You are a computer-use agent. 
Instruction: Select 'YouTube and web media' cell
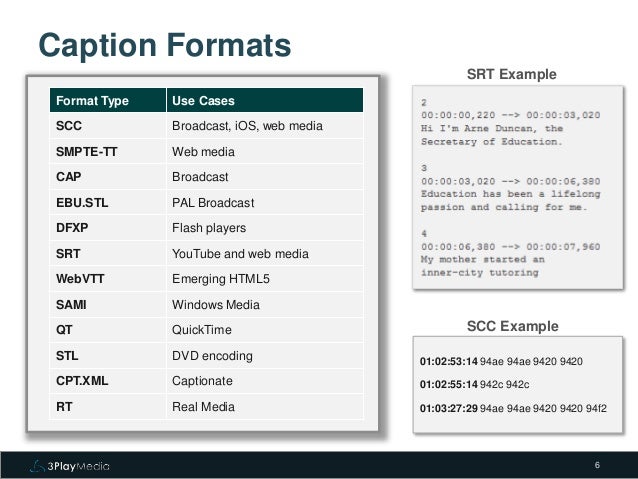(265, 254)
